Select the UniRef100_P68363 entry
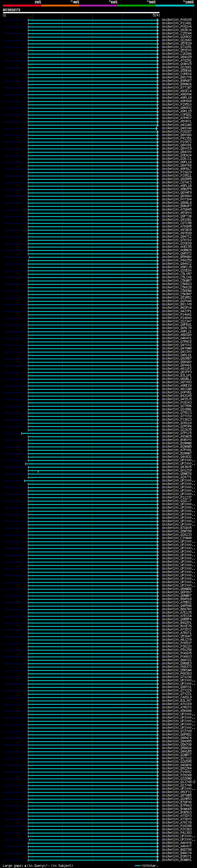 (177, 674)
